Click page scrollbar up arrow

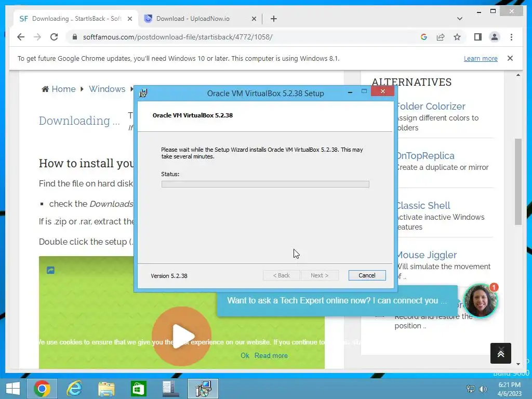518,75
